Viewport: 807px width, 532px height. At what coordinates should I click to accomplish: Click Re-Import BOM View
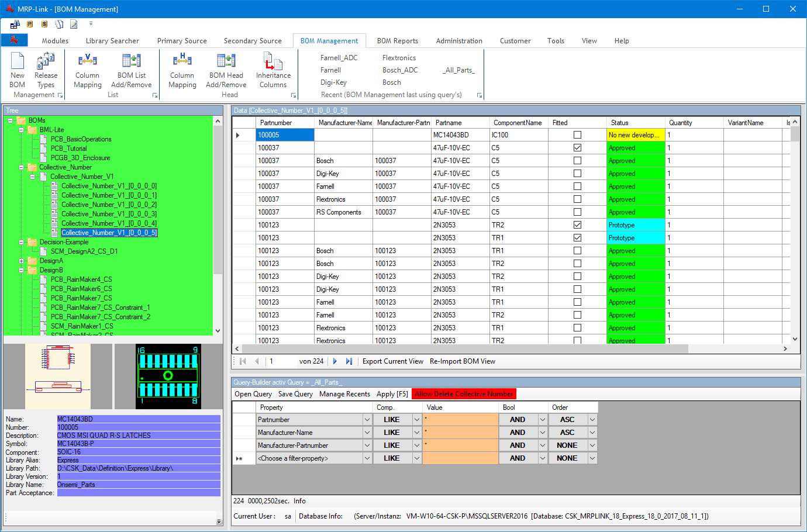pos(463,361)
